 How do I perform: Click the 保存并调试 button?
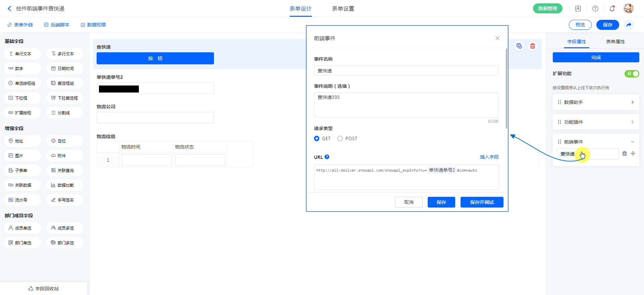click(x=482, y=202)
